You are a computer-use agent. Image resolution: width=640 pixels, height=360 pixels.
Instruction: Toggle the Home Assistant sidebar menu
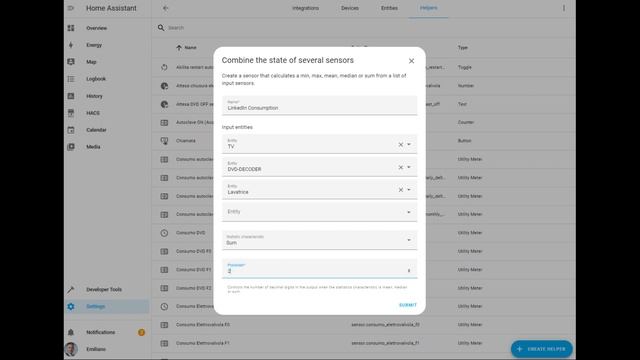coord(71,8)
